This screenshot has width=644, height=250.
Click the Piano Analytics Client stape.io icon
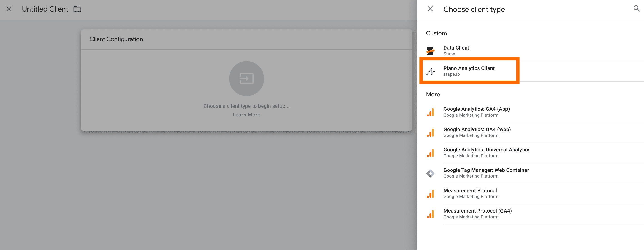431,71
